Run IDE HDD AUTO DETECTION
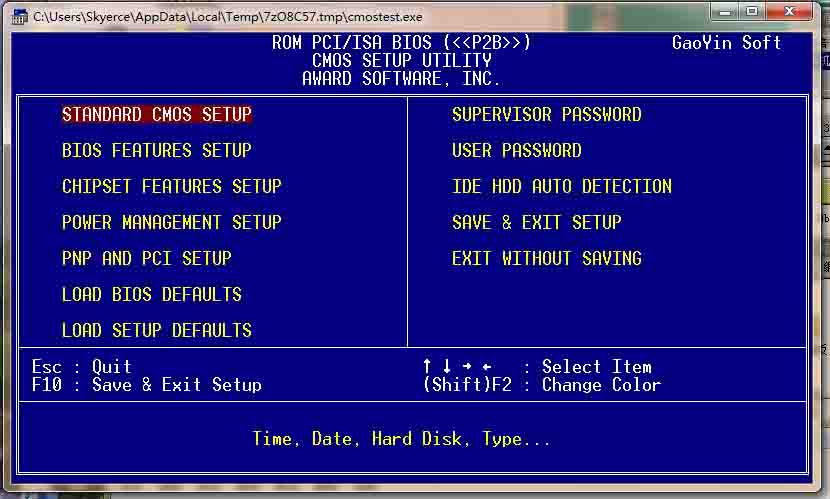830x499 pixels. click(x=562, y=186)
